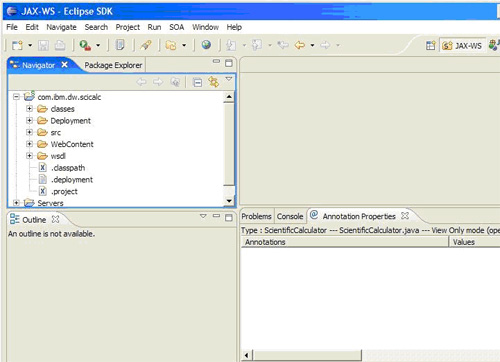
Task: Select the .deployment file
Action: (72, 180)
